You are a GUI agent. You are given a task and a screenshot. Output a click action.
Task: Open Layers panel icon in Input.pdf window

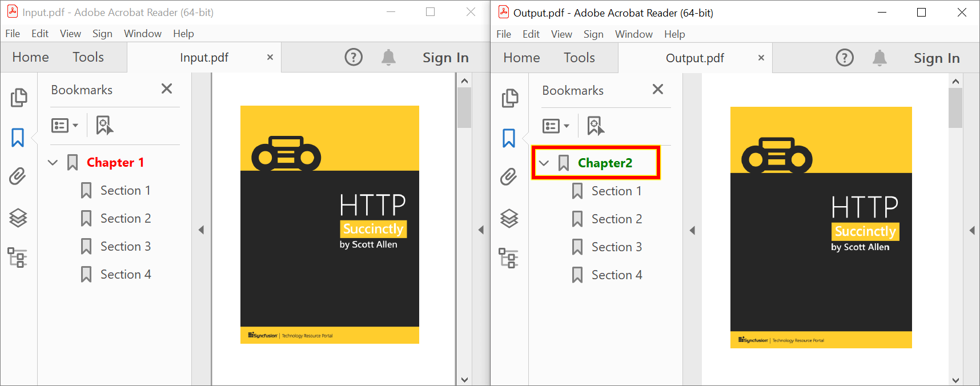18,218
